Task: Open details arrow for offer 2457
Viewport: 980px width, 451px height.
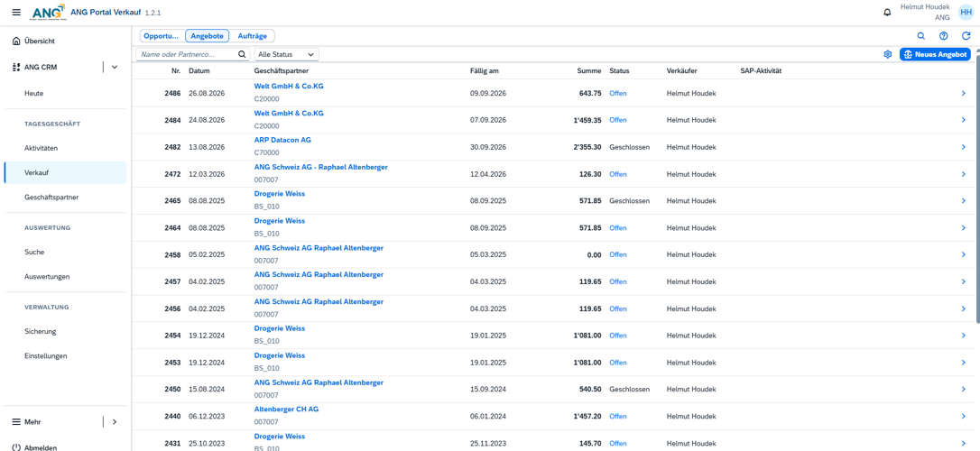Action: pyautogui.click(x=963, y=281)
